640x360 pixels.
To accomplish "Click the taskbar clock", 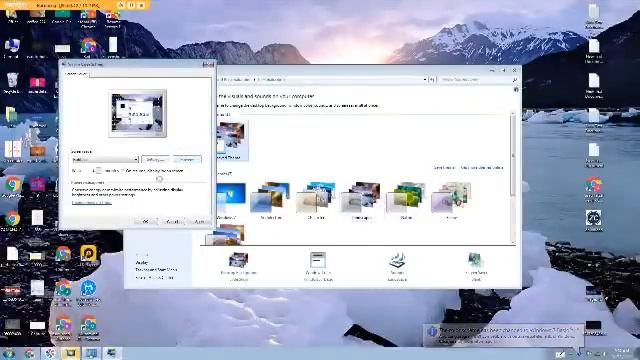I will pos(622,353).
